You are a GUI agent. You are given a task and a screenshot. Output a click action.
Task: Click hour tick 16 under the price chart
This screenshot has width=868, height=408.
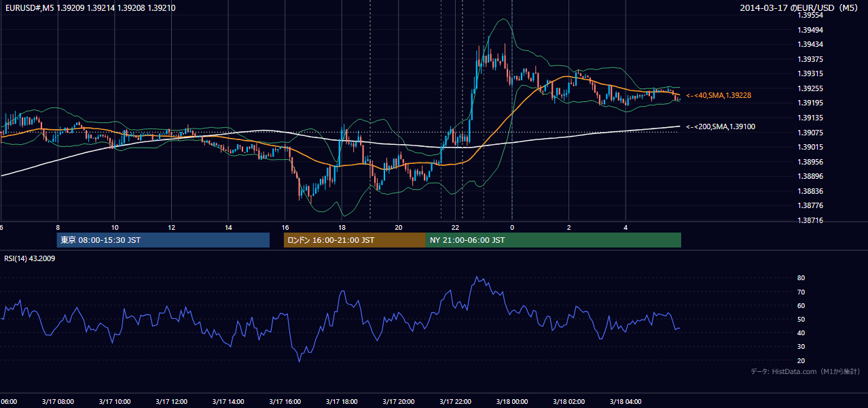click(x=285, y=228)
